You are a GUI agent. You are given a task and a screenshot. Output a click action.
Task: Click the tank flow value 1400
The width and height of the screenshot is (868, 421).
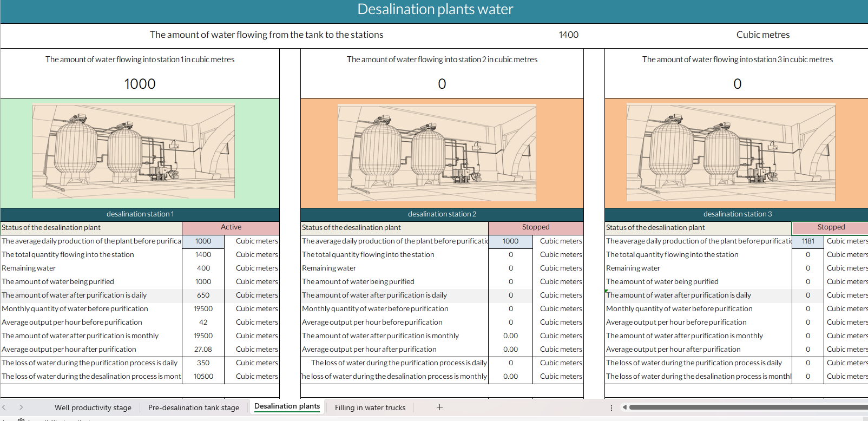pyautogui.click(x=568, y=35)
